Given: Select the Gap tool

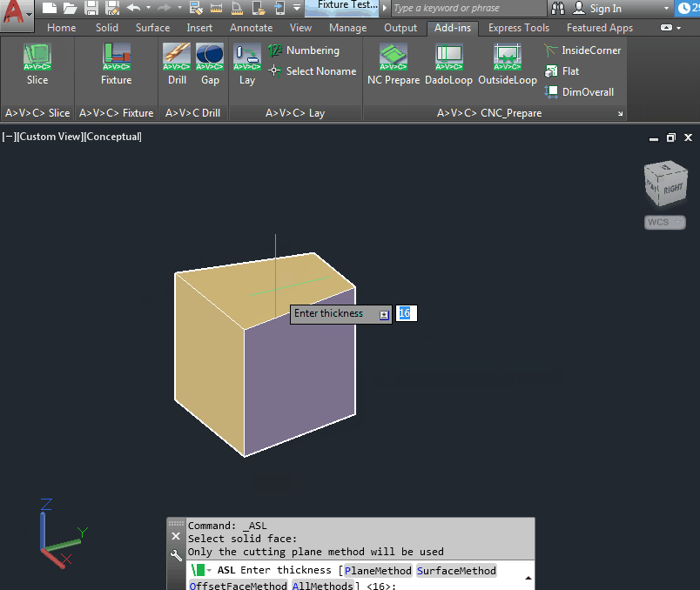Looking at the screenshot, I should pyautogui.click(x=210, y=64).
